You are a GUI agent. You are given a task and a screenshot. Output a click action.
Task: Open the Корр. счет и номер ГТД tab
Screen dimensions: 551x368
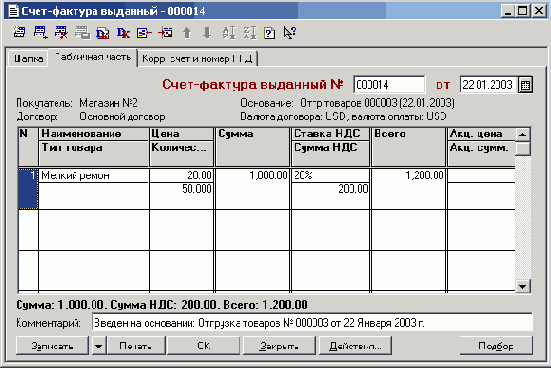click(197, 59)
